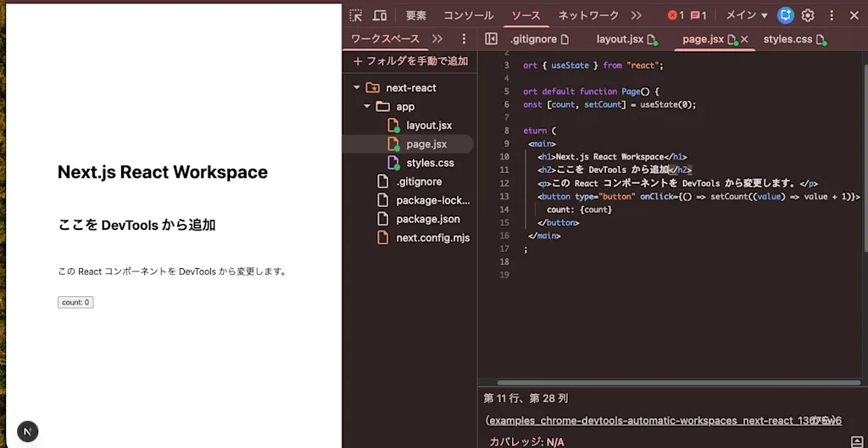Open DevTools customize three-dot menu
Screen dimensions: 868x448
point(832,15)
